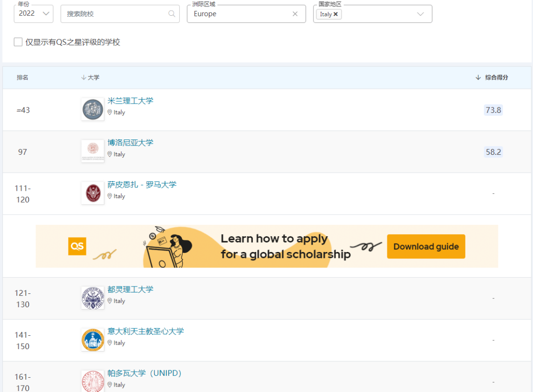Viewport: 533px width, 392px height.
Task: Click the Politecnico di Milano logo icon
Action: (x=93, y=109)
